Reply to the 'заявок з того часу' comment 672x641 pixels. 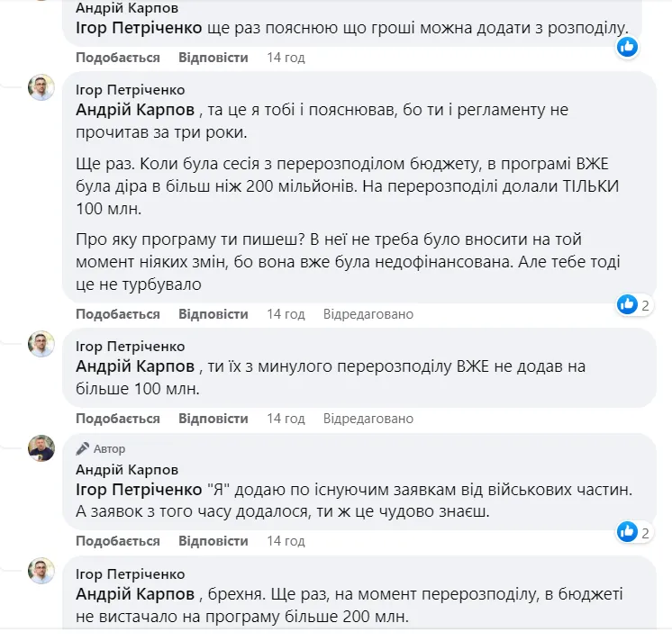[x=213, y=541]
